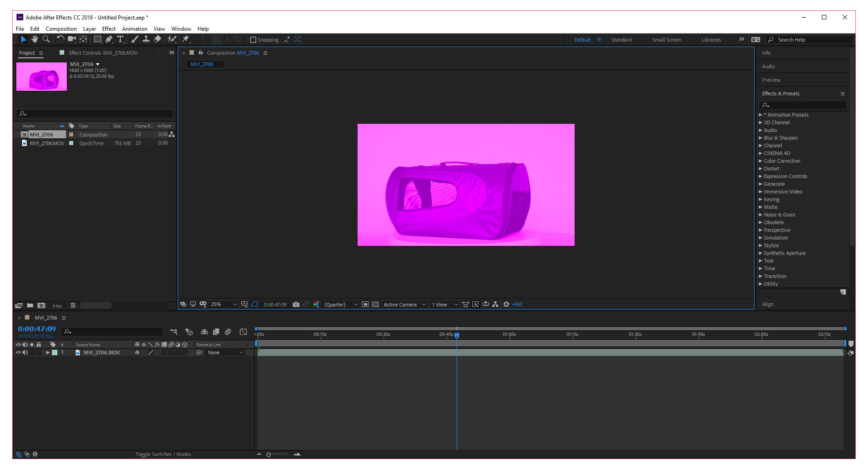Select the Roto Brush tool
This screenshot has width=868, height=470.
[x=172, y=39]
